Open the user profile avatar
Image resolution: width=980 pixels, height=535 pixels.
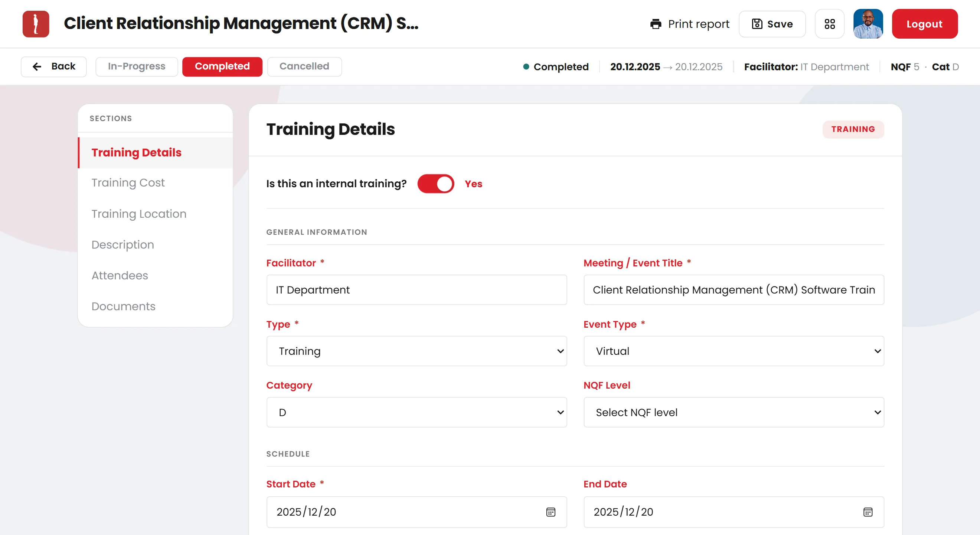point(868,24)
